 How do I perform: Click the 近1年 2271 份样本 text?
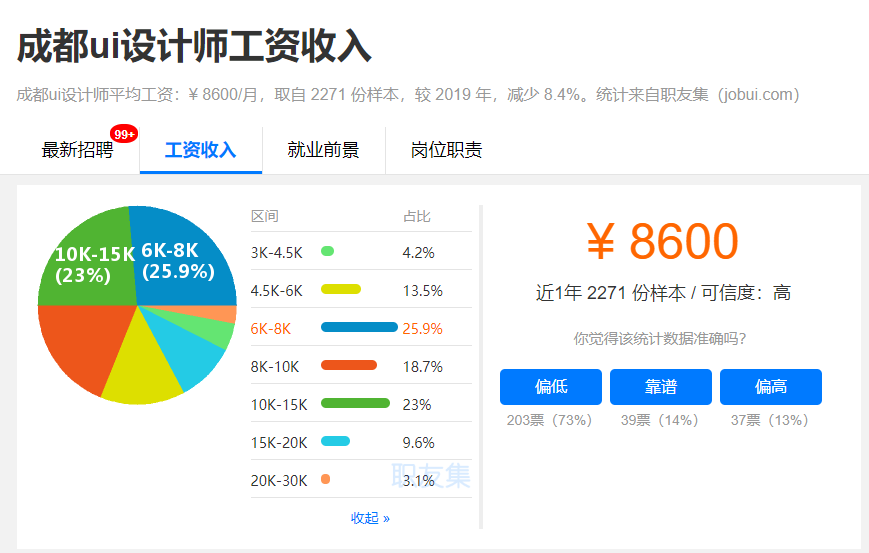[x=611, y=293]
